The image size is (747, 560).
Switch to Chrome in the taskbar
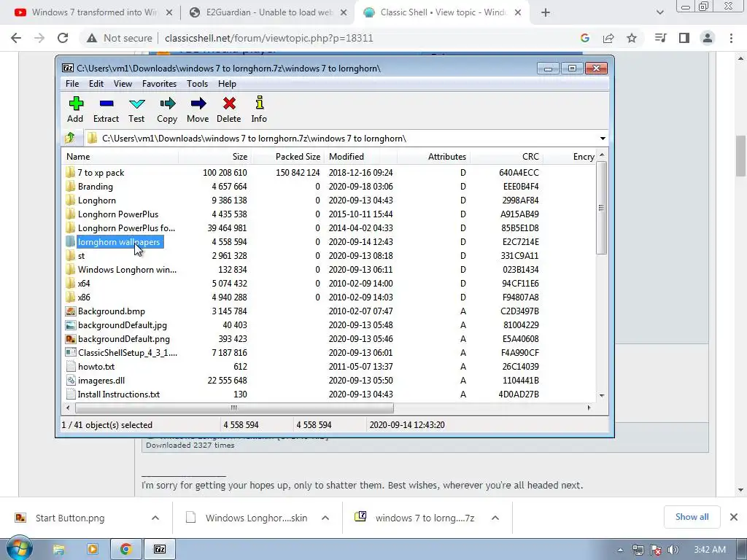tap(125, 550)
